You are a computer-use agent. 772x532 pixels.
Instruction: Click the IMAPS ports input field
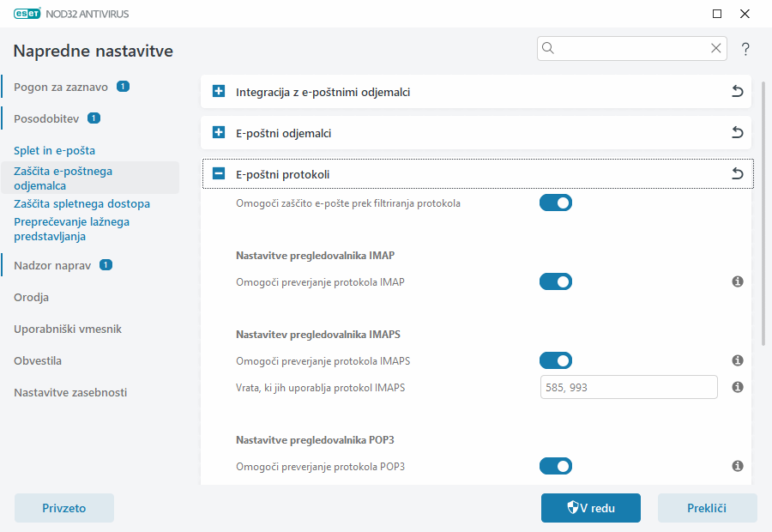point(628,387)
